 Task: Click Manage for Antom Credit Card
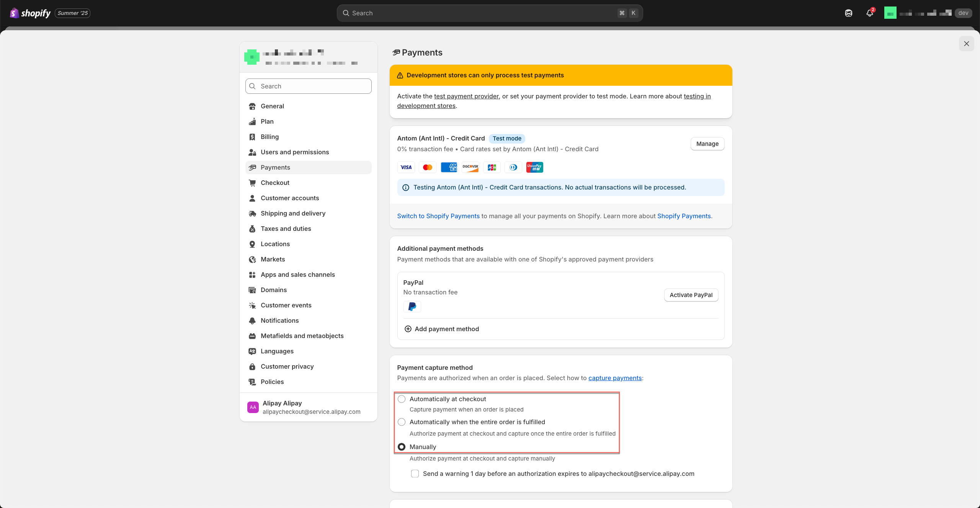point(707,144)
